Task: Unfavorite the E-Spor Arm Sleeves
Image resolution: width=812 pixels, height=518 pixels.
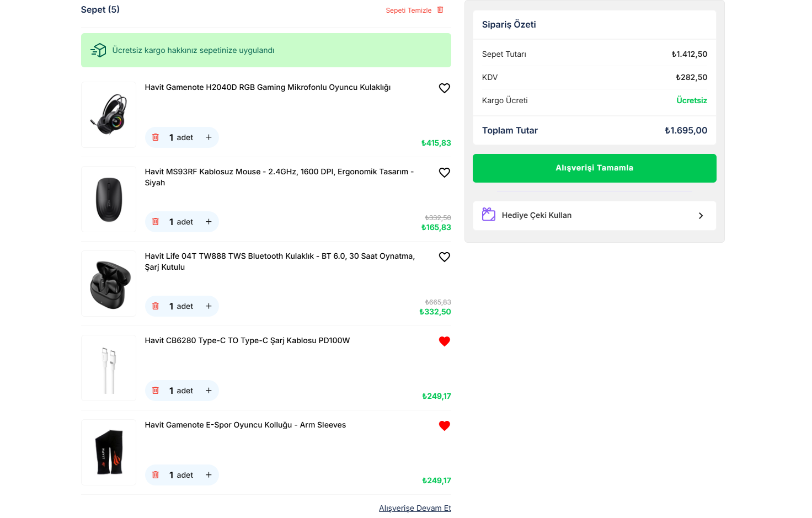Action: [444, 426]
